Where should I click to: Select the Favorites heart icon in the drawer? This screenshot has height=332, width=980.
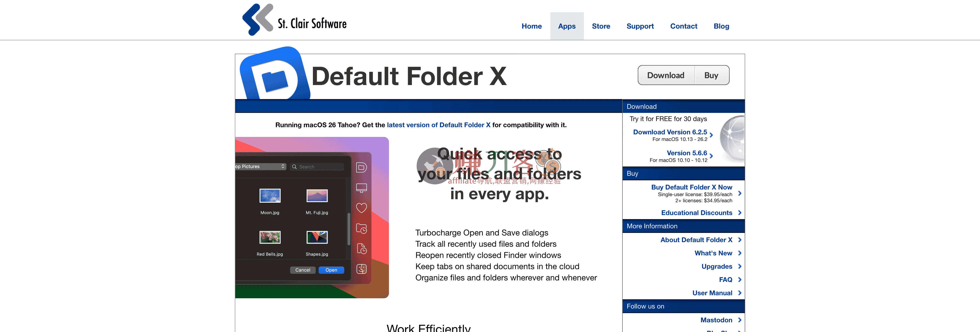(361, 208)
